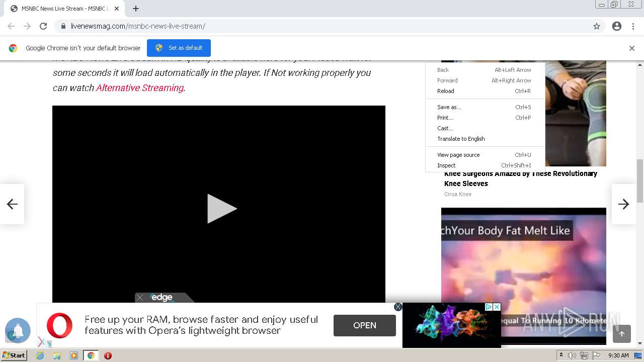Close the colorful ad with X
This screenshot has width=644, height=362.
[x=497, y=307]
